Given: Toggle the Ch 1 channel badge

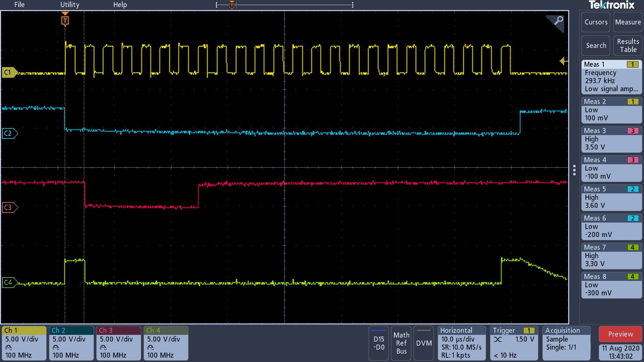Looking at the screenshot, I should (24, 343).
